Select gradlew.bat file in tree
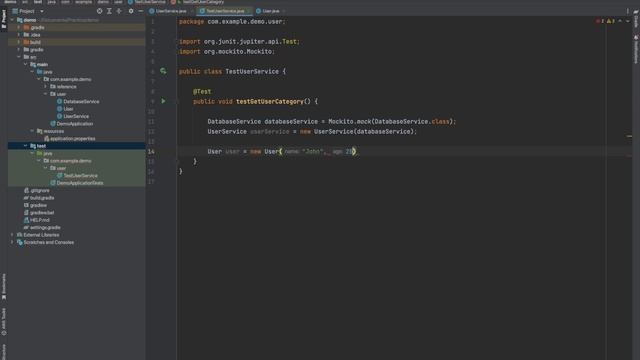 (42, 212)
